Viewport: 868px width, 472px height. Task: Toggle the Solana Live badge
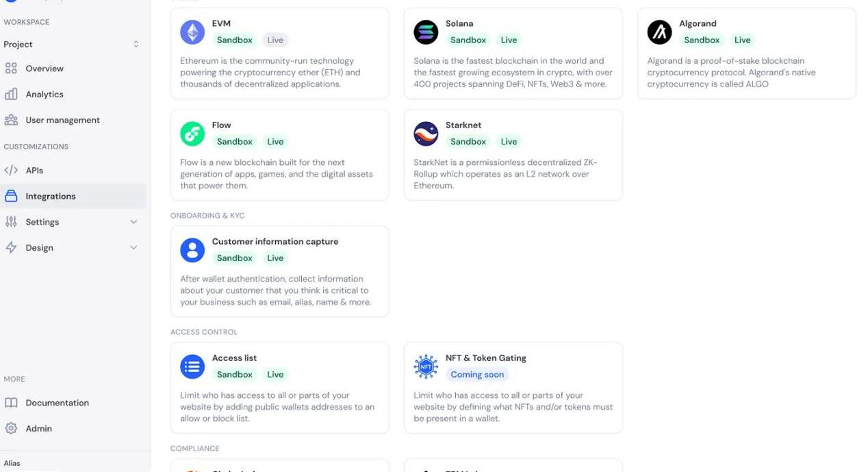pyautogui.click(x=509, y=40)
